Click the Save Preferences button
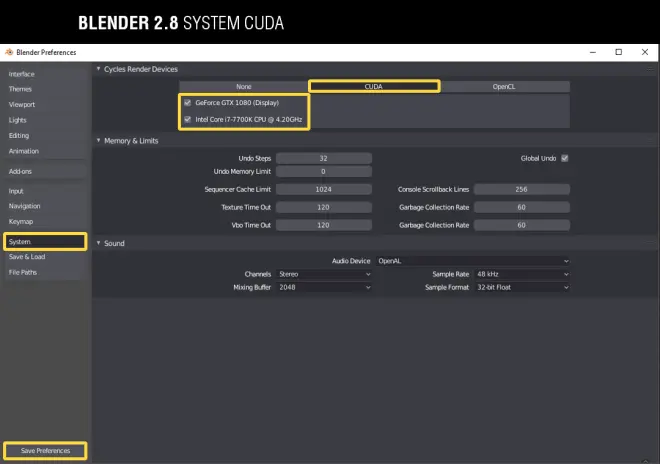This screenshot has width=660, height=464. [45, 451]
